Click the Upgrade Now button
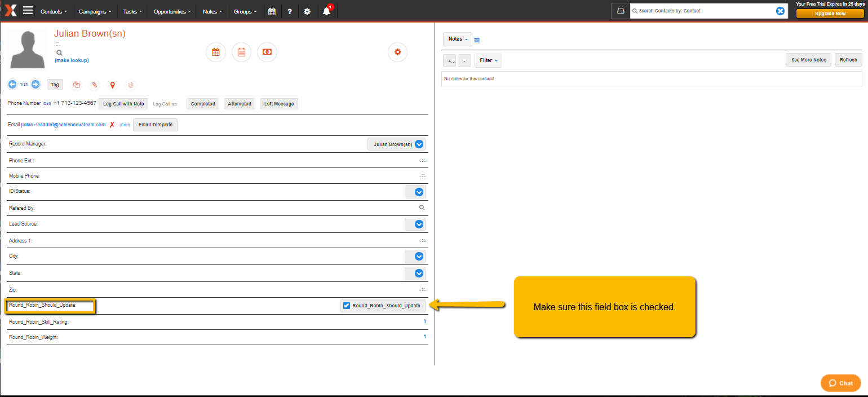The height and width of the screenshot is (397, 868). coord(830,14)
